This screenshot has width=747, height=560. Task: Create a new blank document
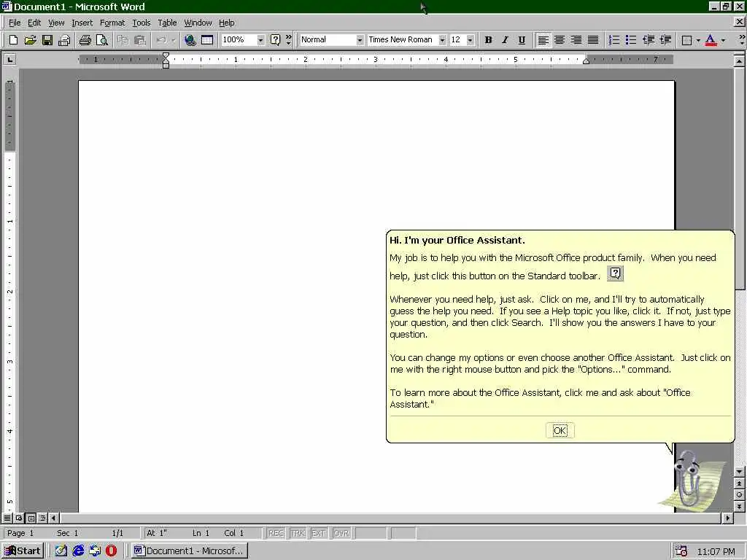coord(13,40)
